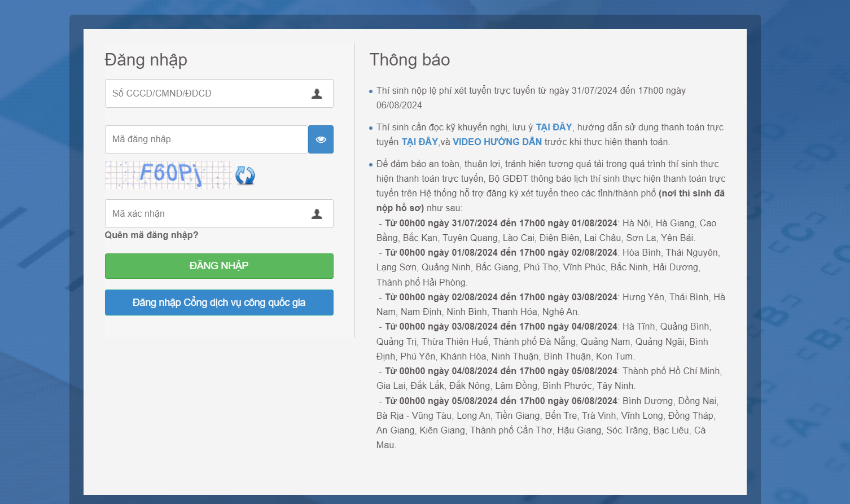This screenshot has width=850, height=504.
Task: Click text 'Từ 00h00 ngày 02/08/2024 đến 17h00 ngày 03/08/2024'
Action: [501, 297]
